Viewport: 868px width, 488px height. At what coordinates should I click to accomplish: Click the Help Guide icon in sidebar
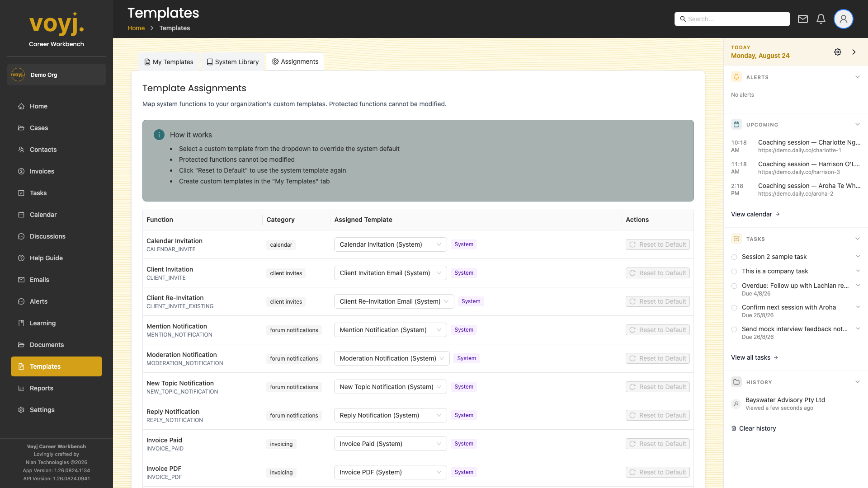tap(21, 258)
